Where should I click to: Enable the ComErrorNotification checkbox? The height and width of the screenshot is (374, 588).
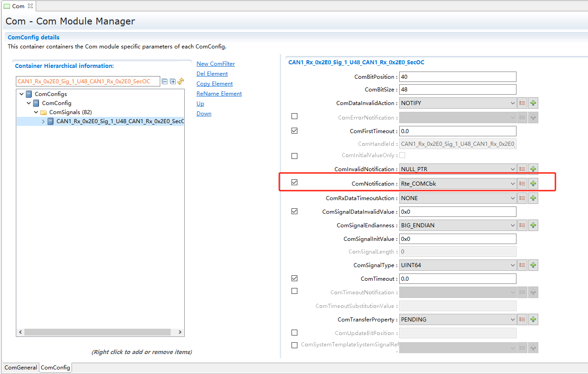(295, 116)
